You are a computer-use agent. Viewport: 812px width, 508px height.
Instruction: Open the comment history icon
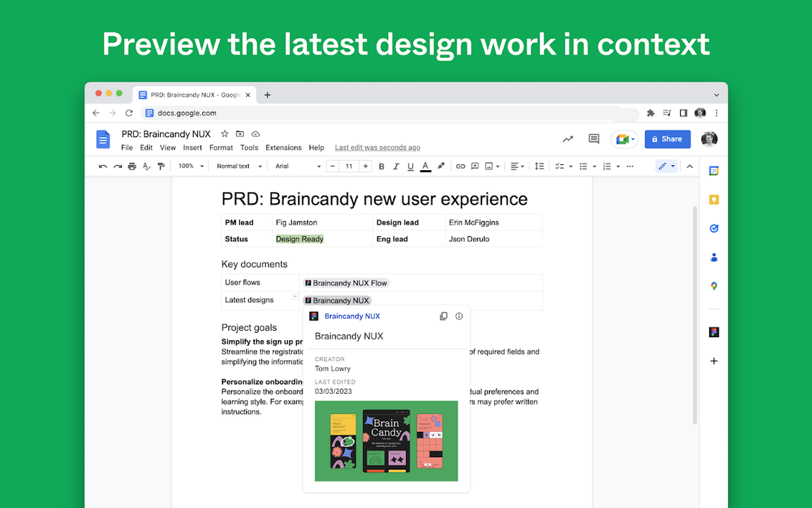tap(594, 139)
